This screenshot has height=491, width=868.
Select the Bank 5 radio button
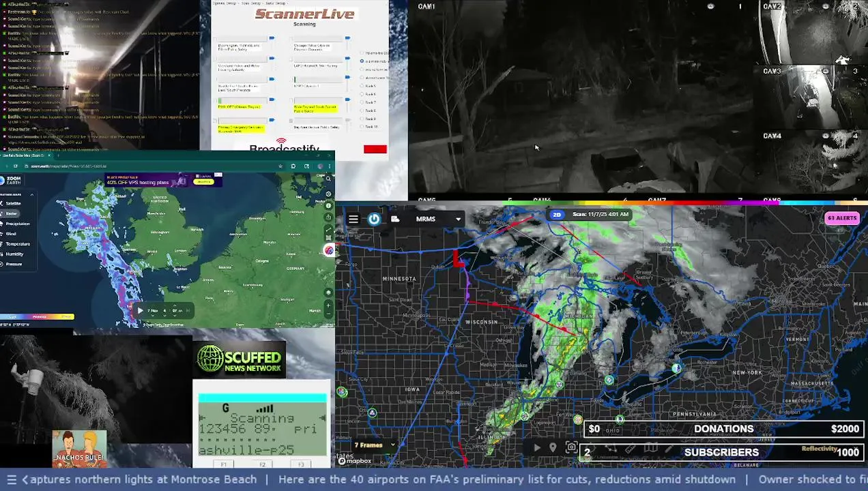362,86
